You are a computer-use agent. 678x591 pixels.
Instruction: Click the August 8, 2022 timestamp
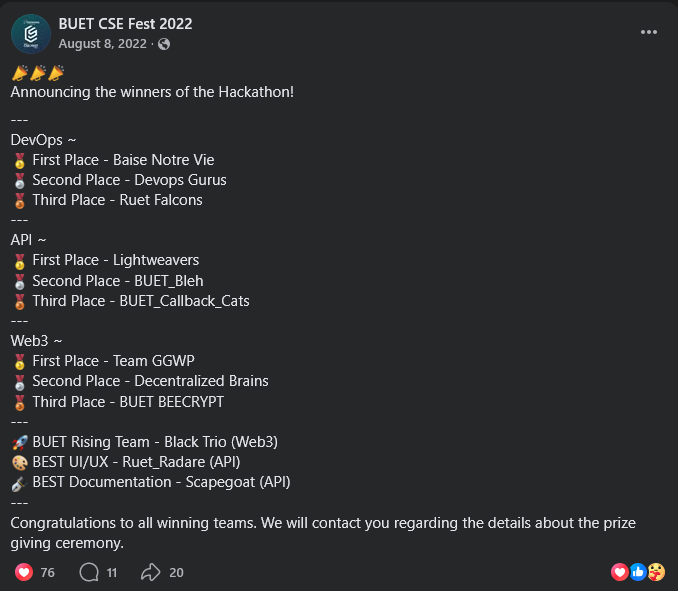(x=102, y=44)
